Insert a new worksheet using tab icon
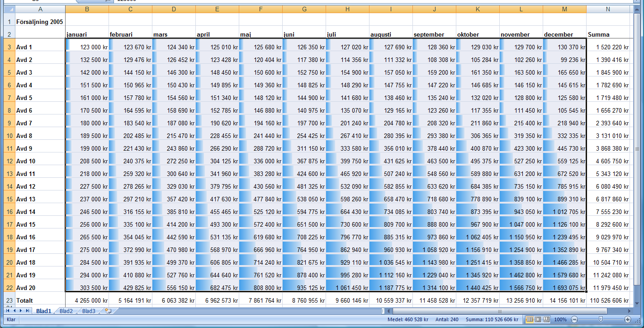Screen dimensions: 644x328 pos(108,311)
